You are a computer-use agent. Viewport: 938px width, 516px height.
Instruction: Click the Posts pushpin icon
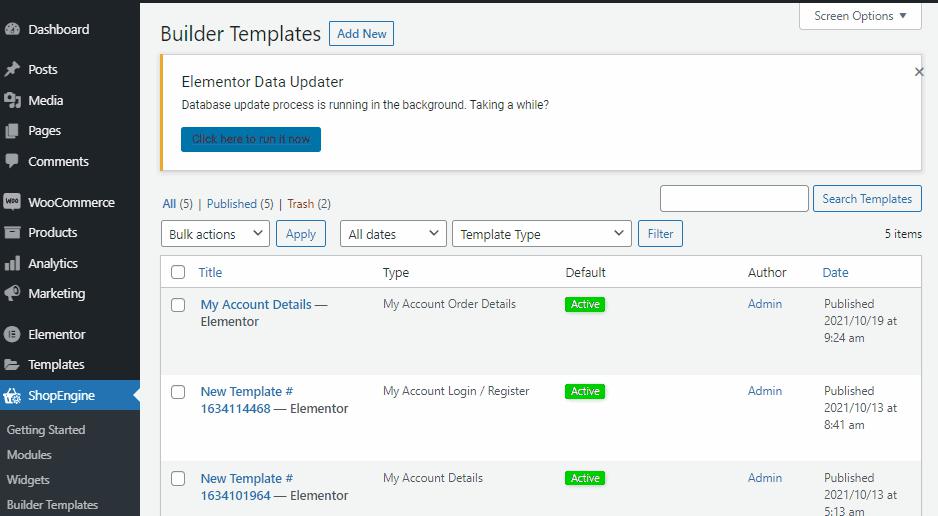coord(12,69)
